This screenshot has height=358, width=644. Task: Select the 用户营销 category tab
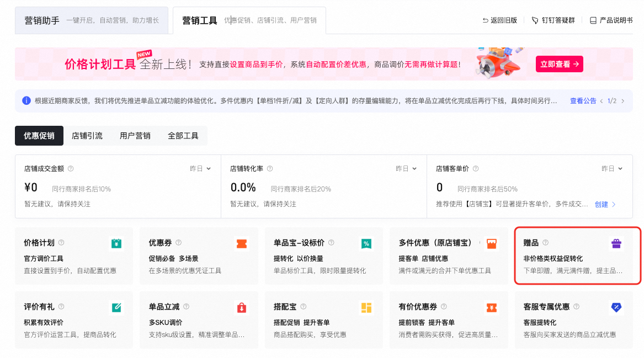pos(135,136)
